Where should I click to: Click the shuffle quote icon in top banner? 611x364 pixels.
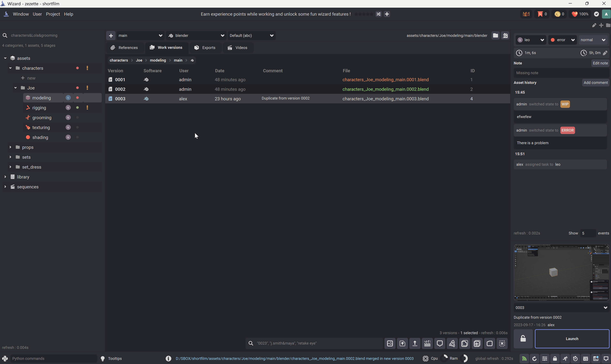pyautogui.click(x=378, y=14)
